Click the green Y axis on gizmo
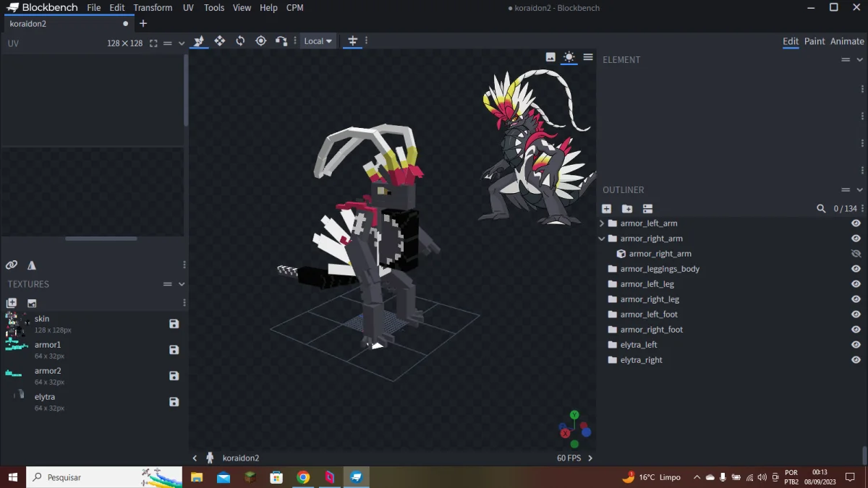868x488 pixels. coord(574,415)
